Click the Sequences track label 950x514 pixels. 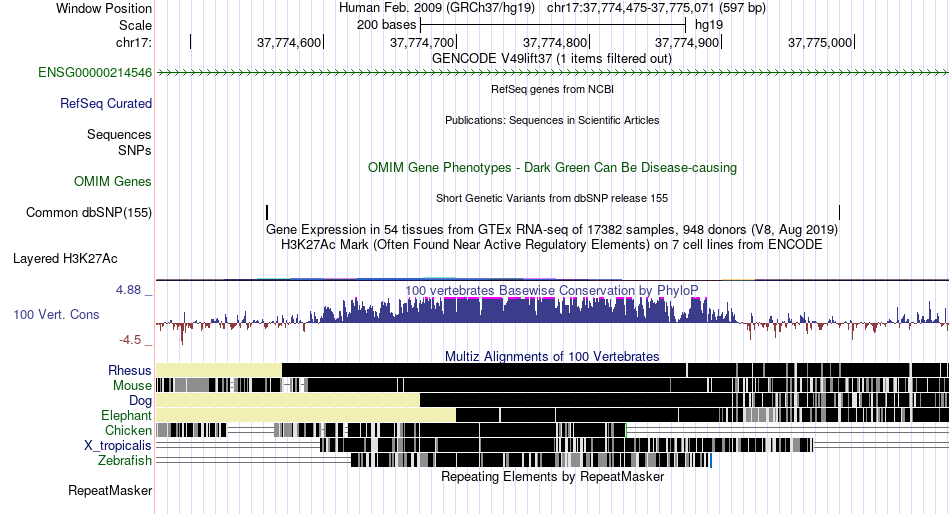pos(119,135)
